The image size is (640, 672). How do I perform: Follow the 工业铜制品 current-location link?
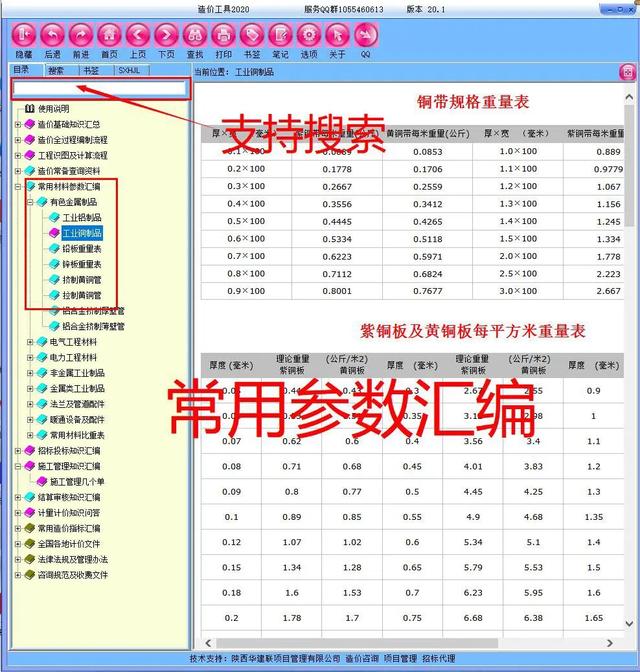coord(254,72)
